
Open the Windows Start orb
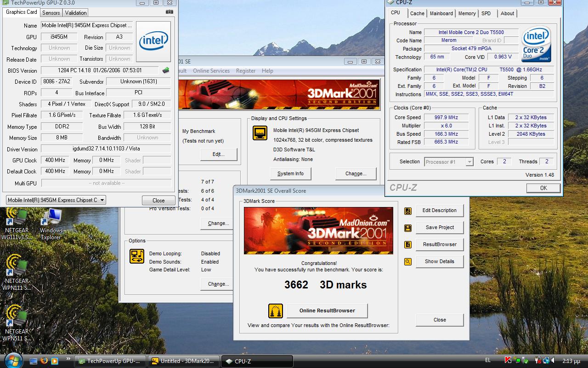click(x=13, y=360)
